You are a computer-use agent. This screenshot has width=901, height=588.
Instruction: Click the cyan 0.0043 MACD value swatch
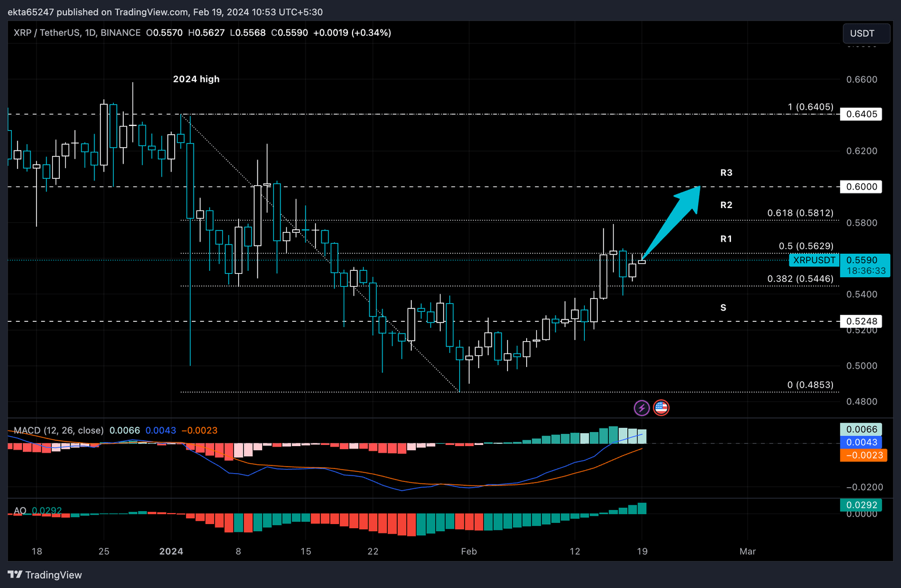click(x=861, y=443)
